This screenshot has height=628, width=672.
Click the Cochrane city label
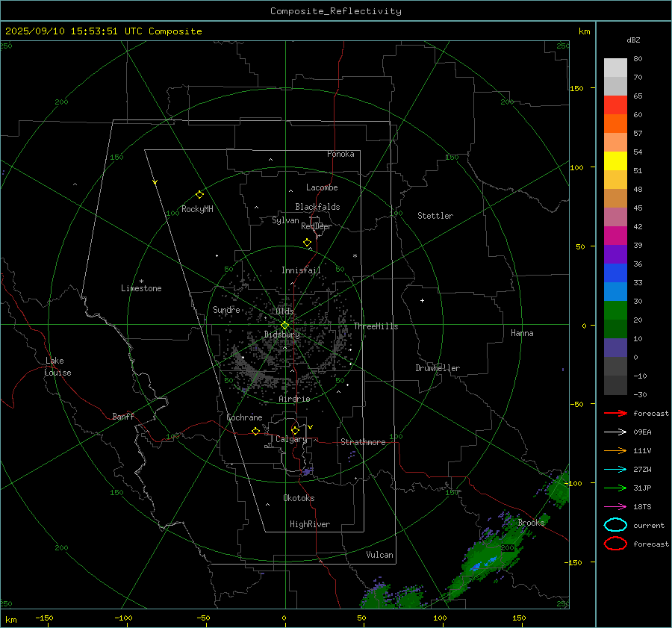coord(244,417)
